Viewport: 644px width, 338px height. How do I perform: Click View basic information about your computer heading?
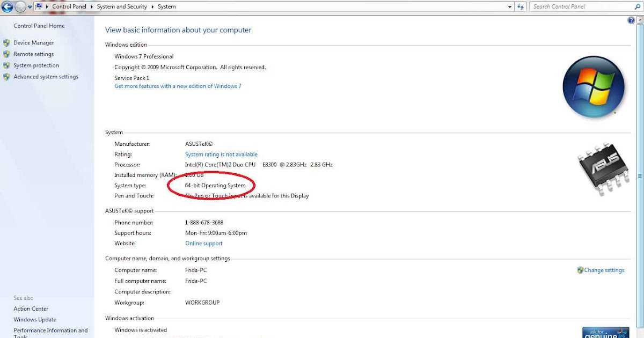[178, 30]
